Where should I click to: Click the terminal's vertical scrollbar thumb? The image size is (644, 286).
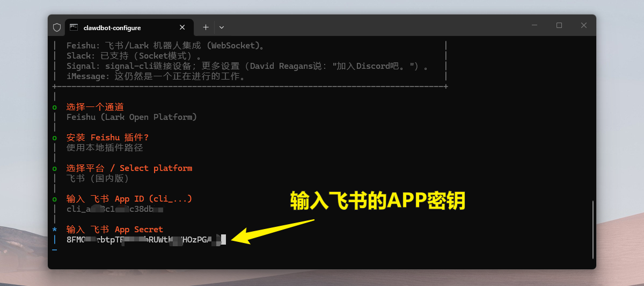coord(592,230)
